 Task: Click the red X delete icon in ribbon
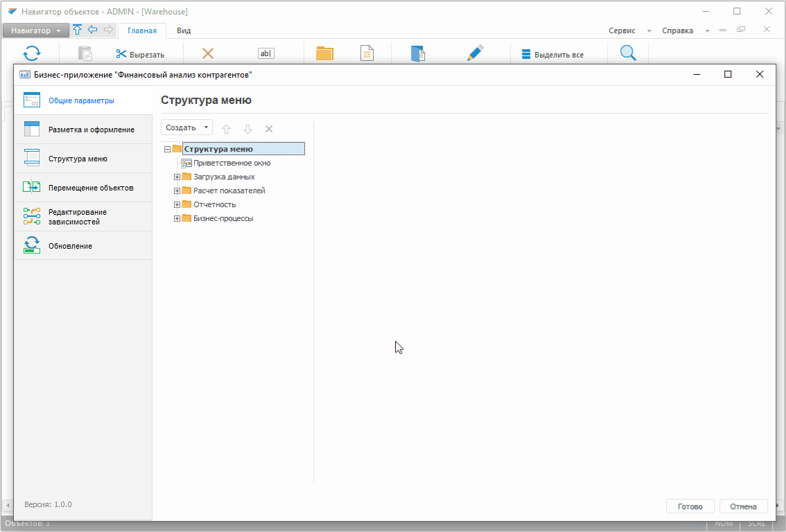(207, 54)
